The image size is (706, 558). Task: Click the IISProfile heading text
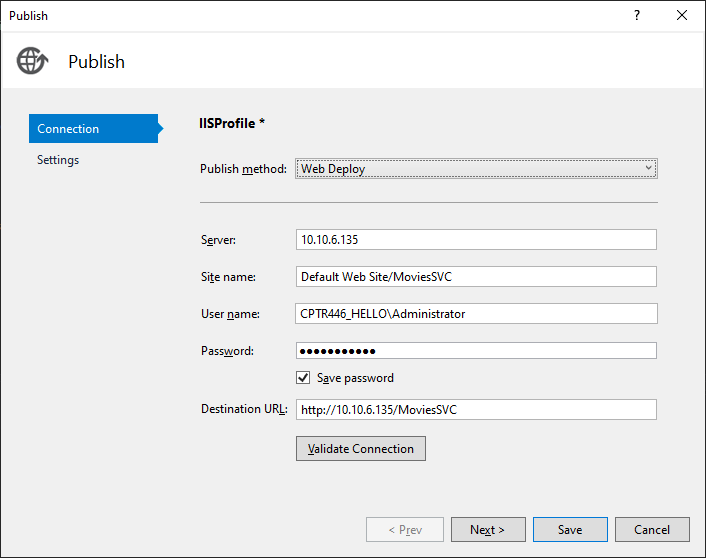[232, 124]
